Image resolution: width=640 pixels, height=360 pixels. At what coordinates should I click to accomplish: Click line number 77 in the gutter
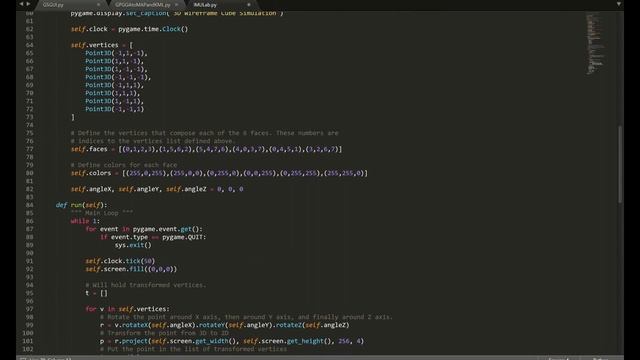click(29, 149)
